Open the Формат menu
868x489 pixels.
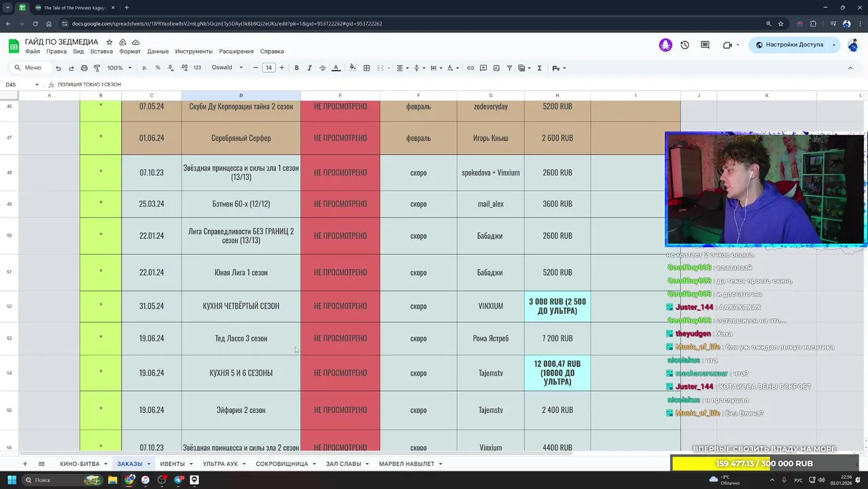pos(130,52)
